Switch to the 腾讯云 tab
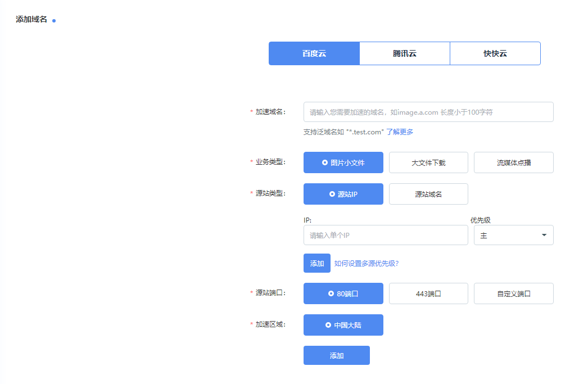 pyautogui.click(x=405, y=53)
